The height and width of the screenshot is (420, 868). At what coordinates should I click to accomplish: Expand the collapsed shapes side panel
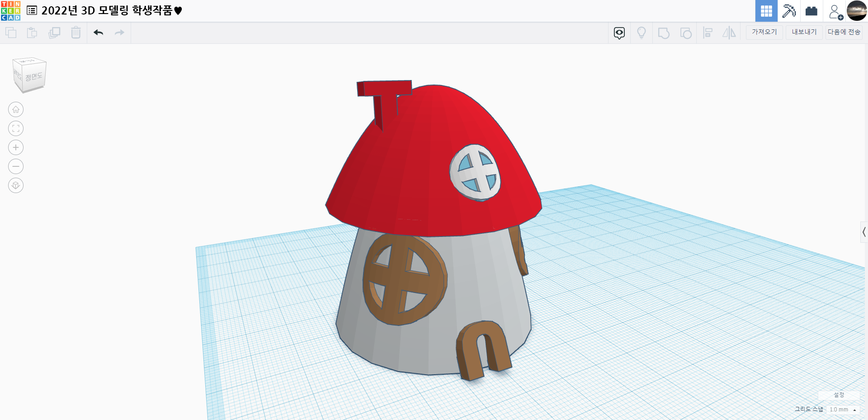[864, 232]
